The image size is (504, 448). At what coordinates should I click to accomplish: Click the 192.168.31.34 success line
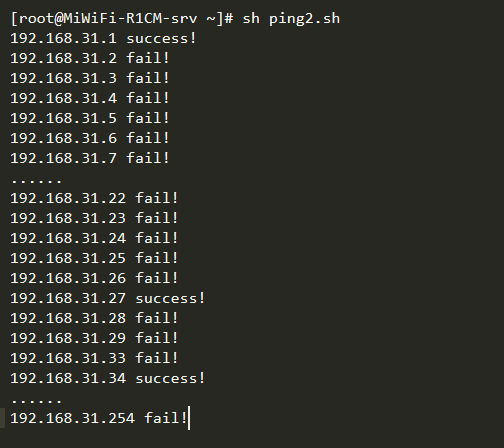108,378
